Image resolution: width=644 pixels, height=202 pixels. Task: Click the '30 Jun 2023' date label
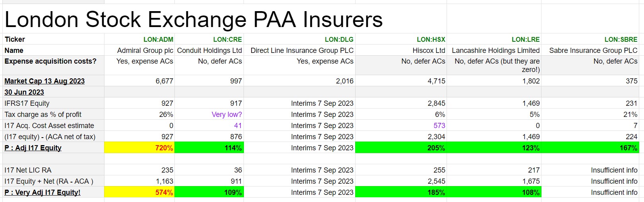coord(24,92)
